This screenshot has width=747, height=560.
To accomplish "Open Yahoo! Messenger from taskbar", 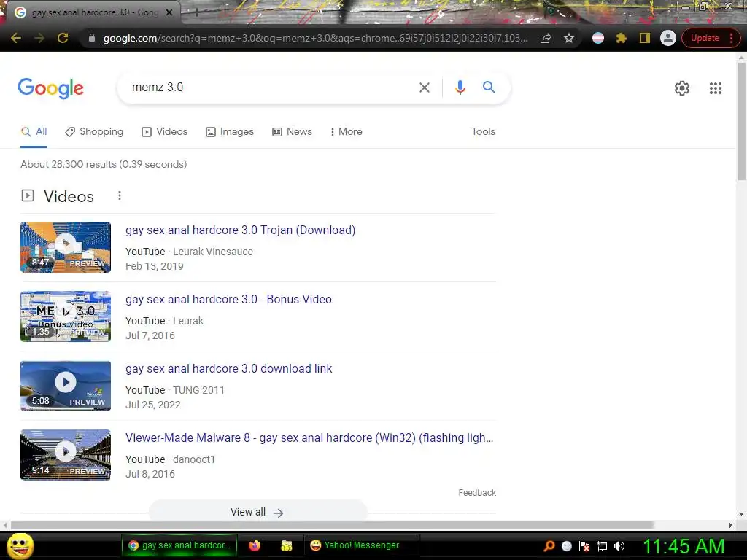I will [362, 545].
